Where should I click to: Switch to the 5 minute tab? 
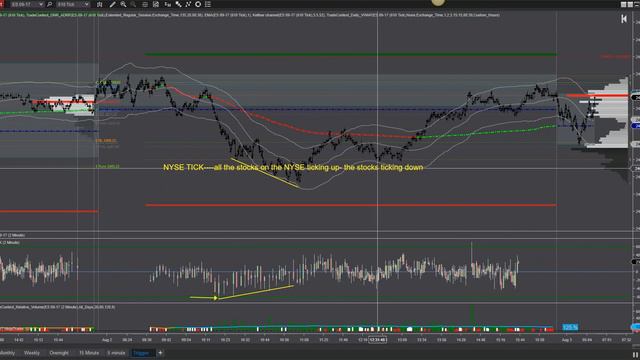[116, 353]
